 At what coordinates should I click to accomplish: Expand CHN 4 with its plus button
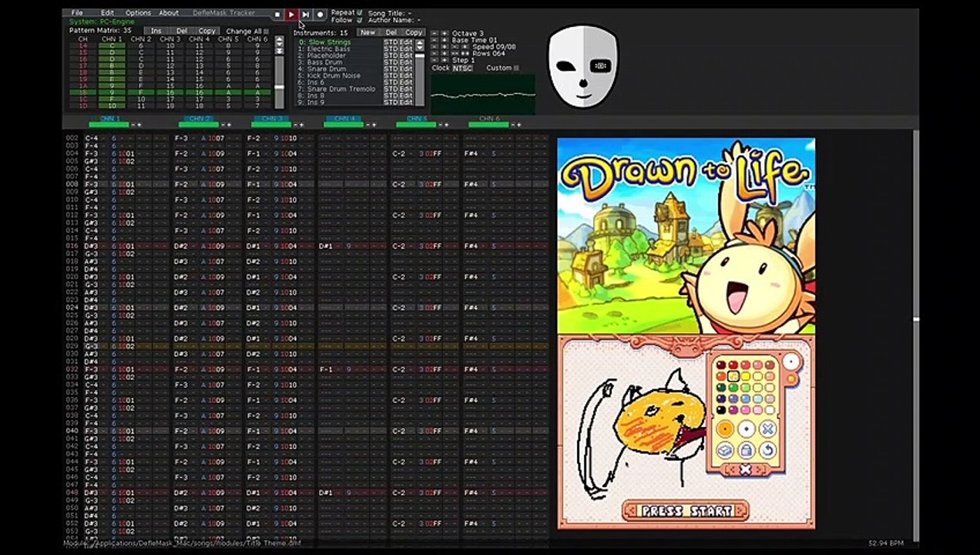[374, 125]
